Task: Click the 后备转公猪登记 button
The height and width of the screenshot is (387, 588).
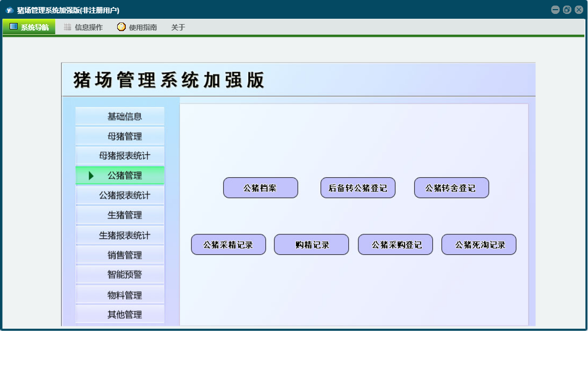Action: [x=357, y=188]
